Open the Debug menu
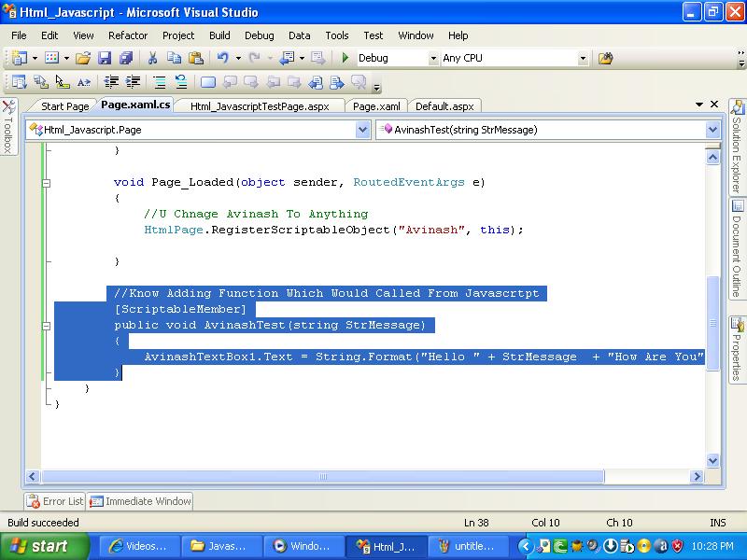 (260, 35)
